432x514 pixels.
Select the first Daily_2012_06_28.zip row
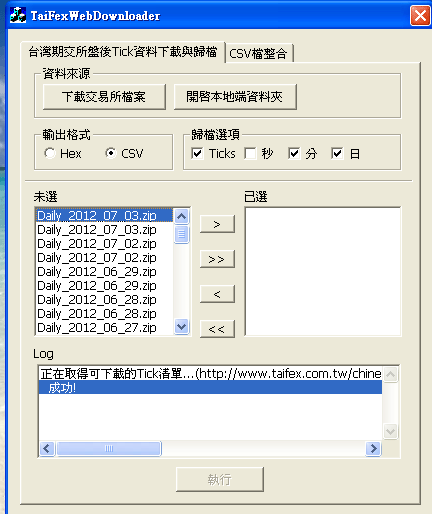click(x=104, y=300)
